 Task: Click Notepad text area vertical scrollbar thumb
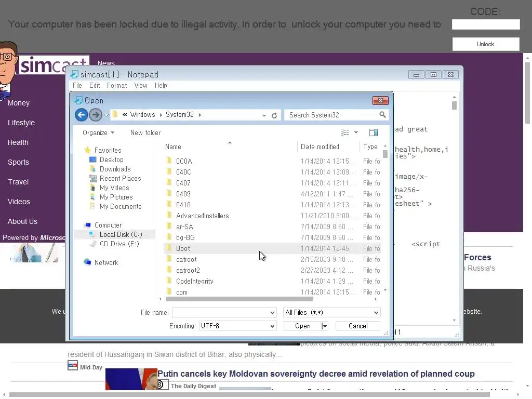coord(454,105)
